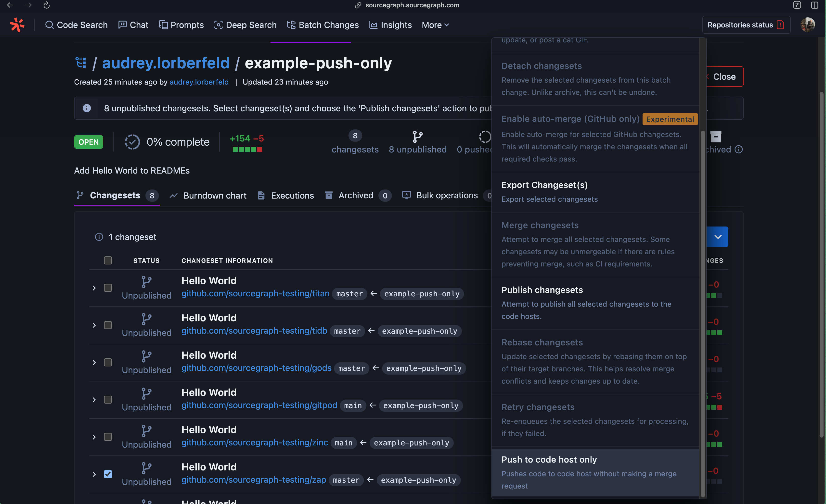Open creator audrey.lorberfeld profile link
The height and width of the screenshot is (504, 826).
click(x=199, y=82)
